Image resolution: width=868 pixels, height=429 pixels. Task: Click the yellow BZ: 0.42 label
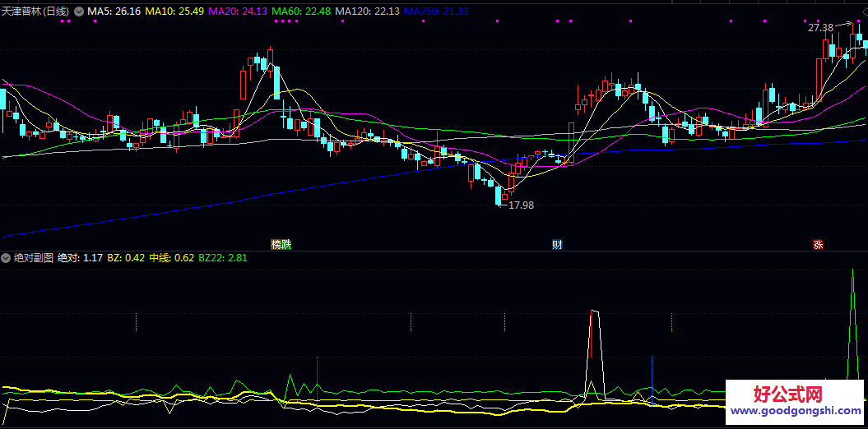tap(126, 258)
